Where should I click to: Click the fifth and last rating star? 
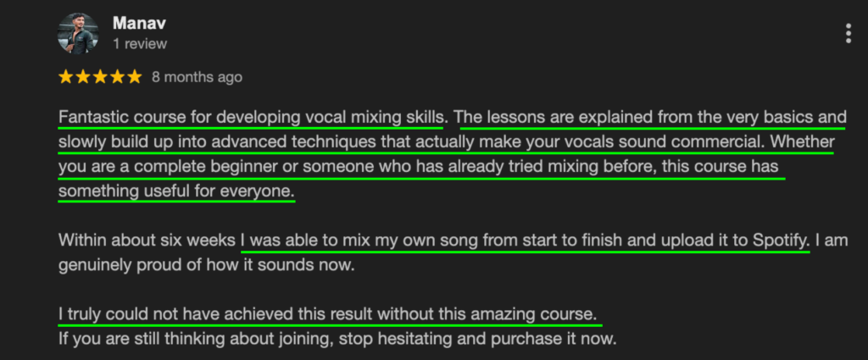(x=133, y=77)
